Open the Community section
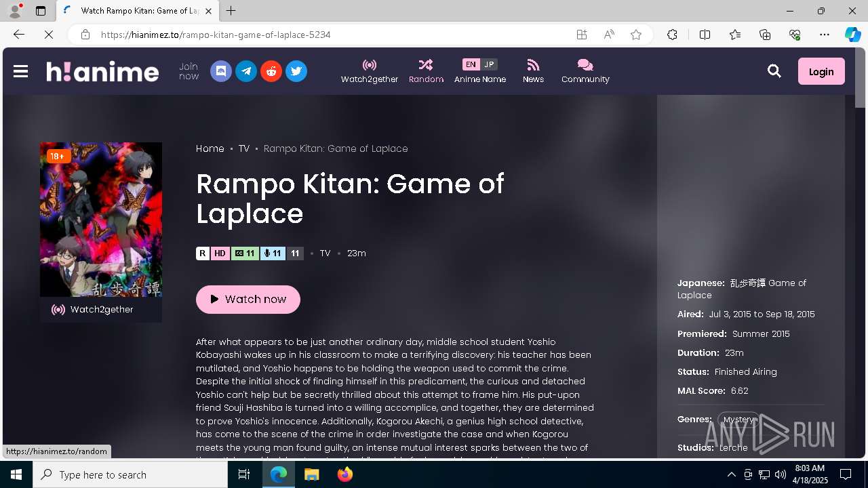 pos(585,71)
